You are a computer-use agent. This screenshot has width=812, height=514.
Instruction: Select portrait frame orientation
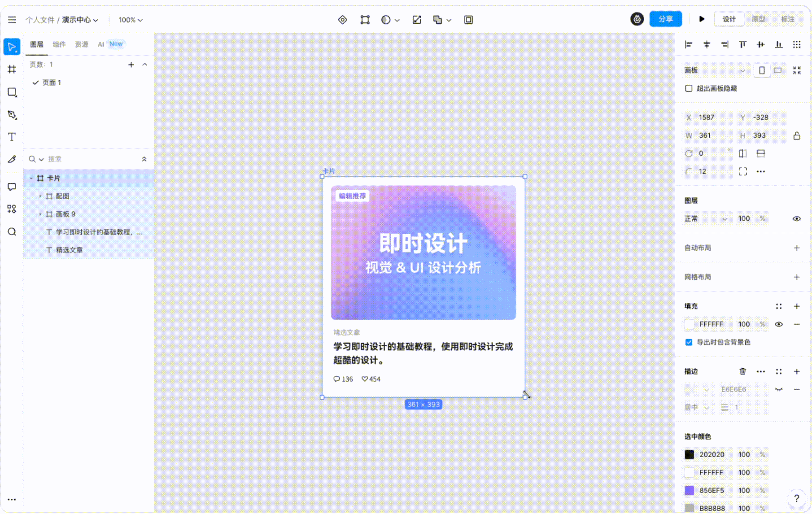click(762, 70)
